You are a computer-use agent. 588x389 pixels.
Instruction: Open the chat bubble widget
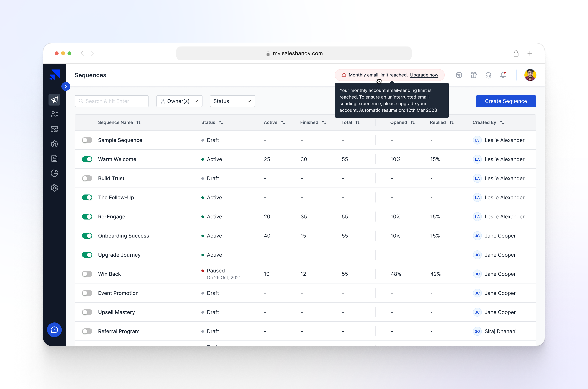(x=54, y=330)
